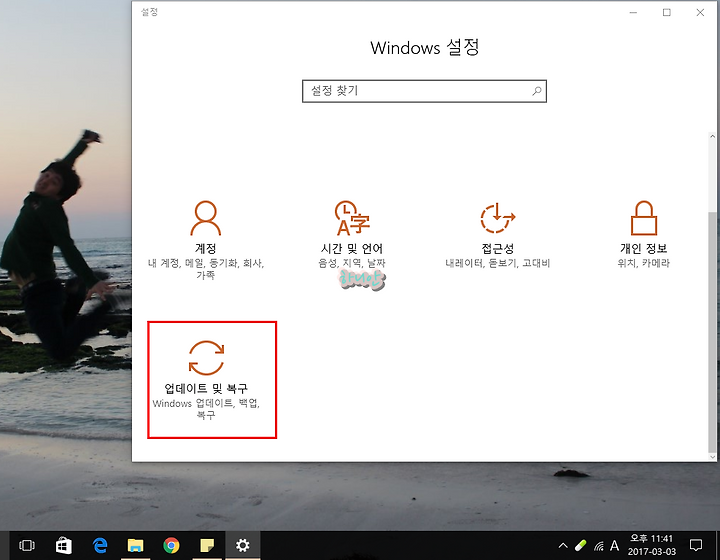This screenshot has height=560, width=720.
Task: Click the Windows 설정 heading
Action: pyautogui.click(x=425, y=48)
